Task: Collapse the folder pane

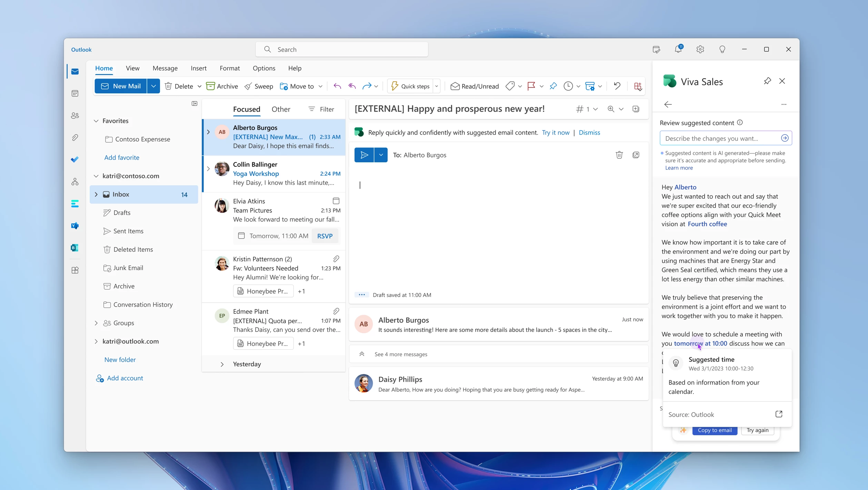Action: 194,103
